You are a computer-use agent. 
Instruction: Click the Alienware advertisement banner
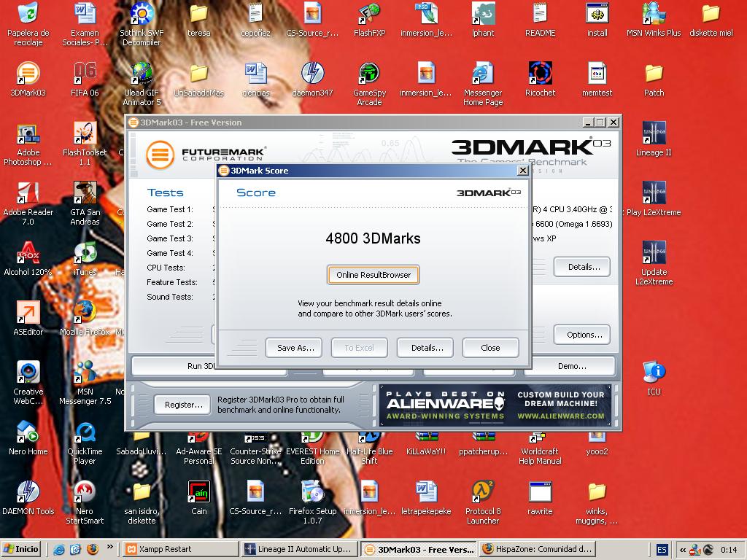point(495,406)
